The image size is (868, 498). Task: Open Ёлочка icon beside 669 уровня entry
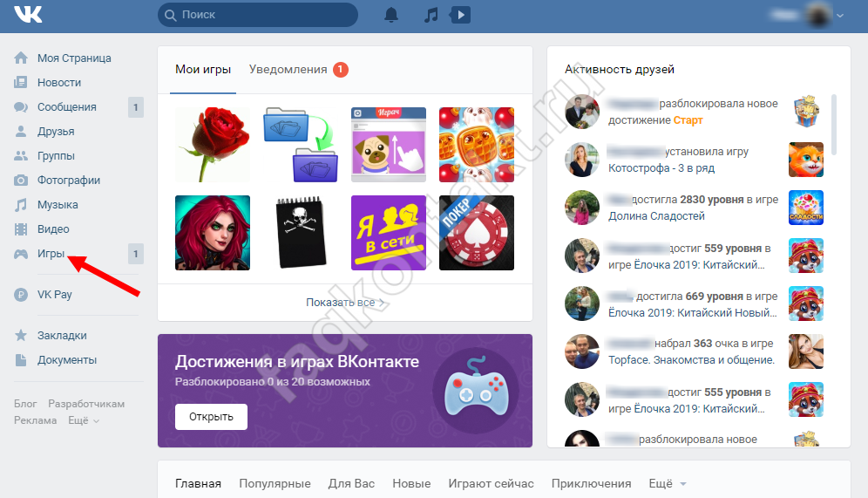point(806,304)
